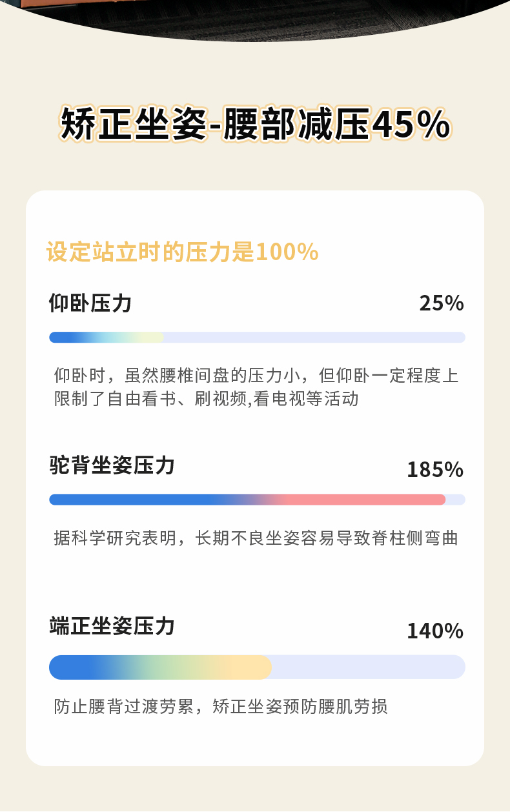Click the description line starting with 仰卧时
Viewport: 510px width, 812px height.
coord(256,376)
